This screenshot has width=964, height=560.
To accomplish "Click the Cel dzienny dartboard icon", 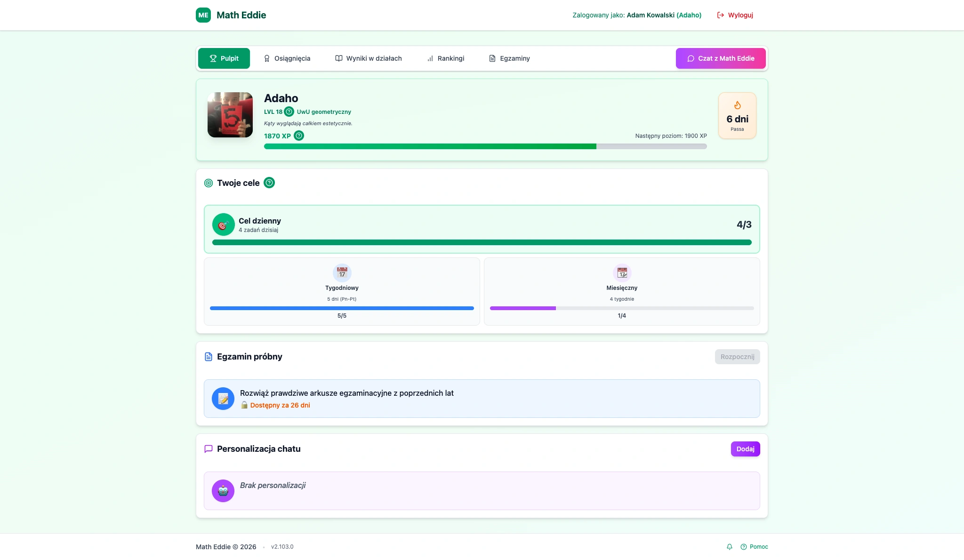I will point(224,224).
